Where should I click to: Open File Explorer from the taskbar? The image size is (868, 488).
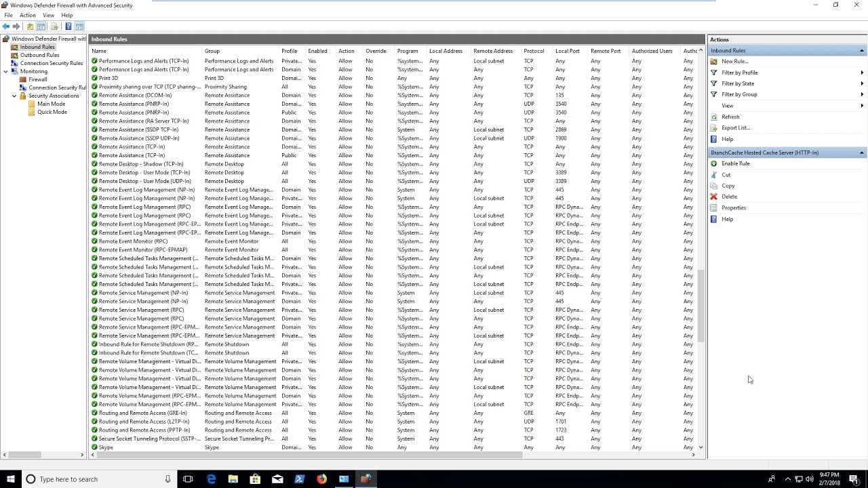[233, 479]
